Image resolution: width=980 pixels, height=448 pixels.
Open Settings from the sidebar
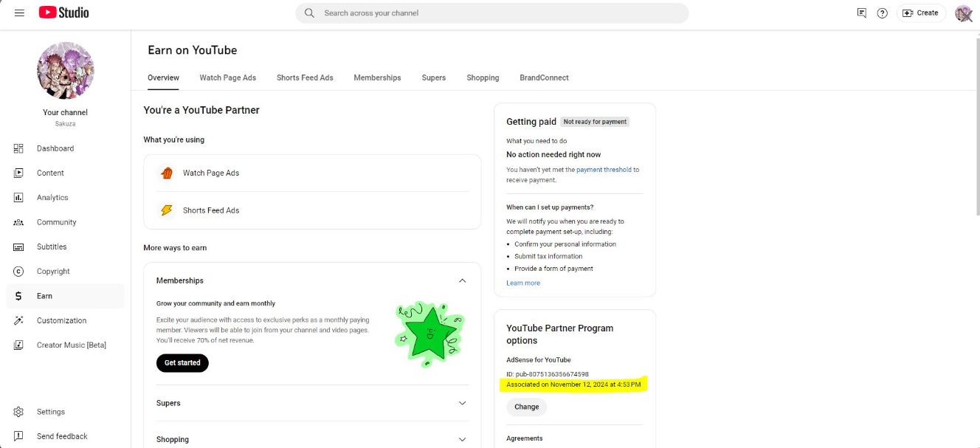[66, 412]
